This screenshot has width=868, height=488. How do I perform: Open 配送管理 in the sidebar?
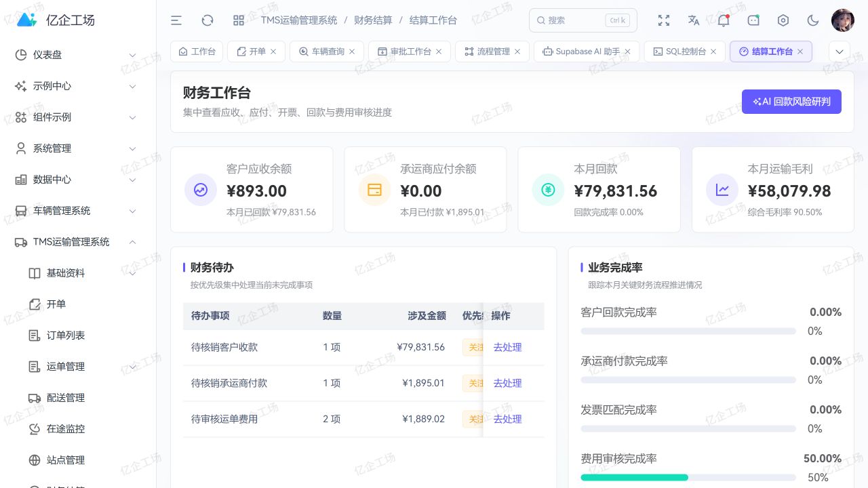click(x=78, y=398)
